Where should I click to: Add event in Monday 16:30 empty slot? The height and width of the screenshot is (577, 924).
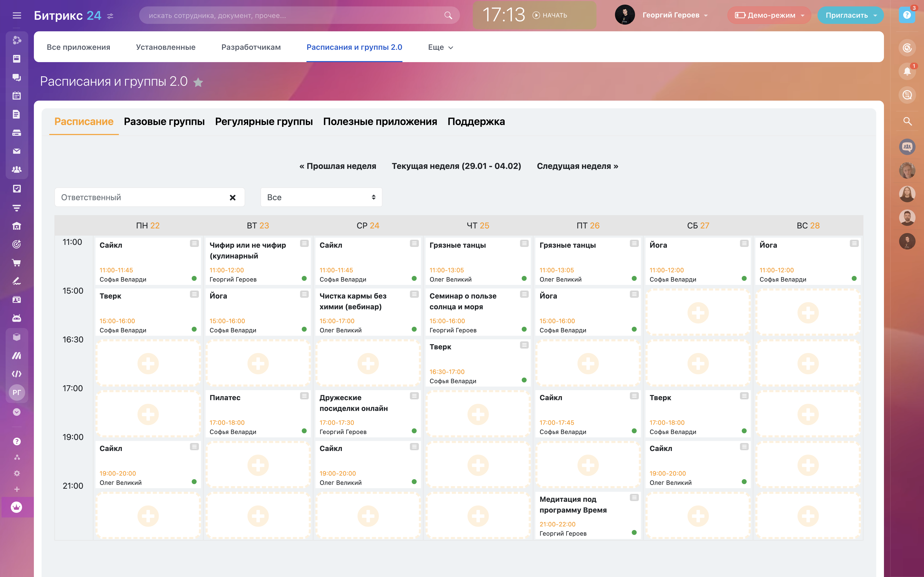[x=148, y=363]
